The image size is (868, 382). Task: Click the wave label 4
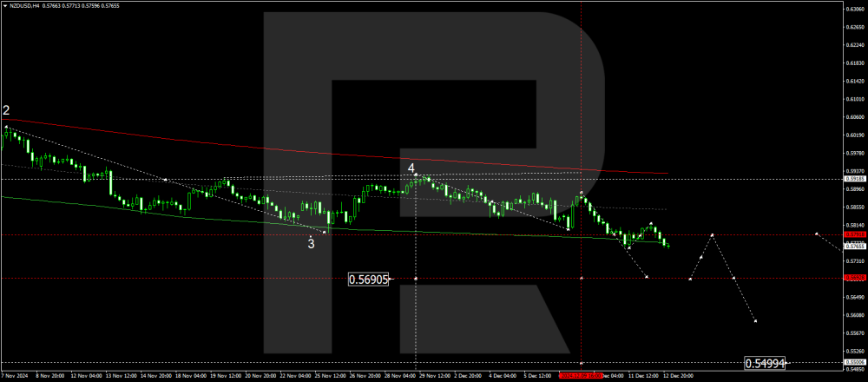coord(412,167)
